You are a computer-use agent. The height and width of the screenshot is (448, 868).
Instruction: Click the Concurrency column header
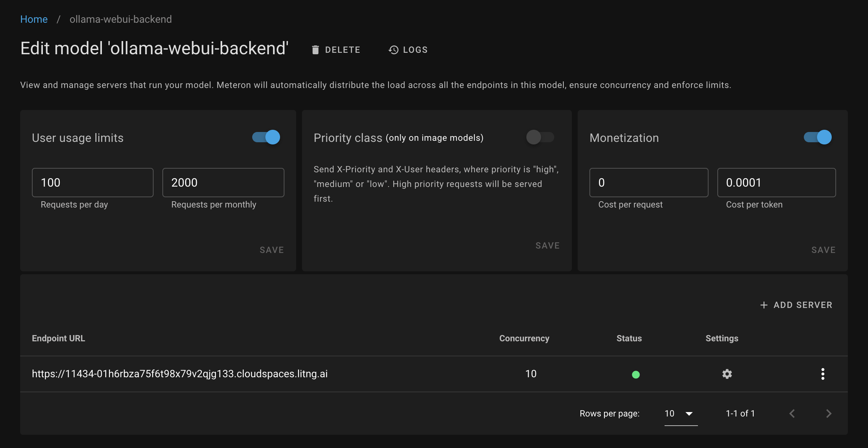point(524,338)
